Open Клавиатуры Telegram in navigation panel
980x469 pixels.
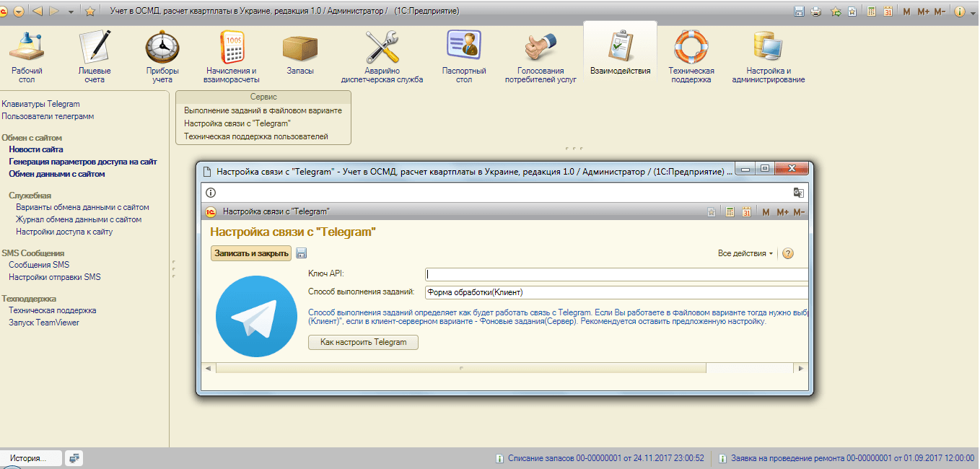pos(41,104)
